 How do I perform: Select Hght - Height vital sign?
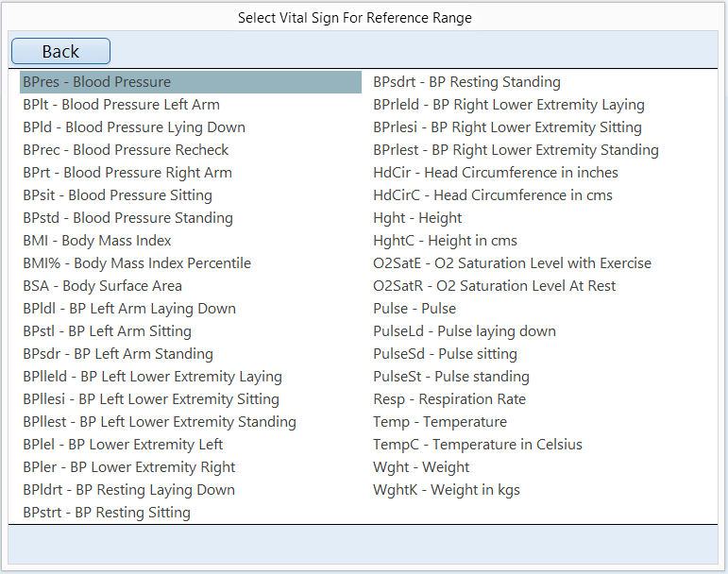coord(417,218)
